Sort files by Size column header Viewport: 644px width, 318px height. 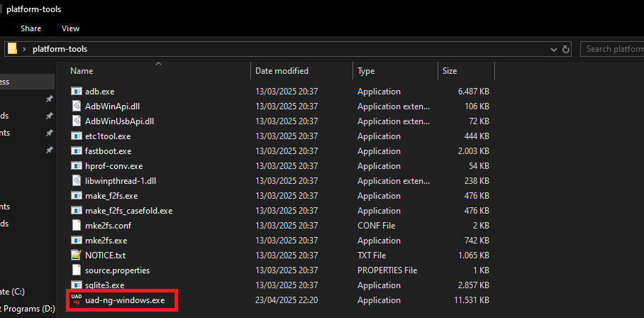point(450,71)
